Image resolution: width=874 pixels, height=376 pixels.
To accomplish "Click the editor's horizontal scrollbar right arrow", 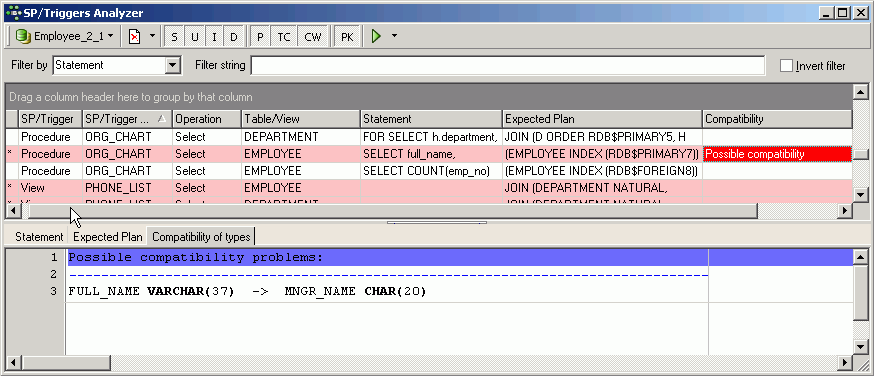I will tap(845, 363).
